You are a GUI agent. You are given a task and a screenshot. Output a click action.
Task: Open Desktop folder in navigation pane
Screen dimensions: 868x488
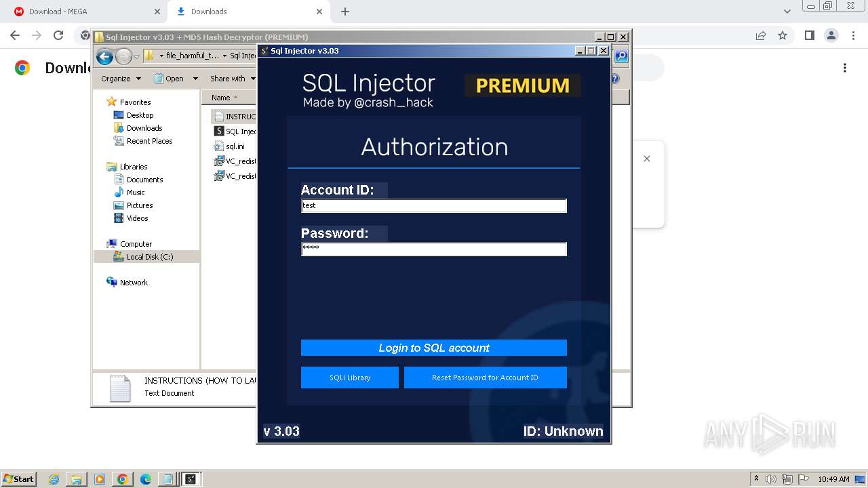coord(140,115)
